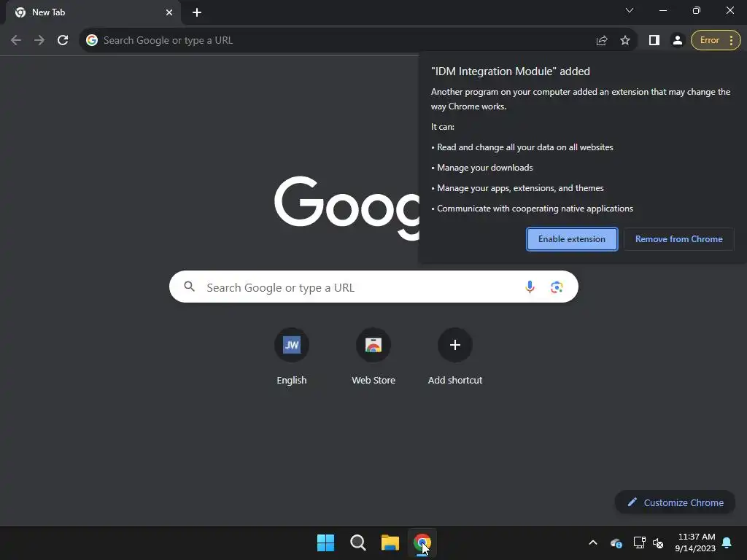Start voice search with the microphone icon
Image resolution: width=747 pixels, height=560 pixels.
click(530, 287)
